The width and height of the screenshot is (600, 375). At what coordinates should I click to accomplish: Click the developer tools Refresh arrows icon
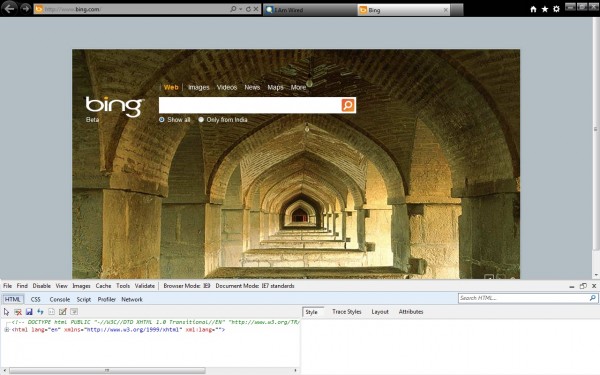[40, 312]
